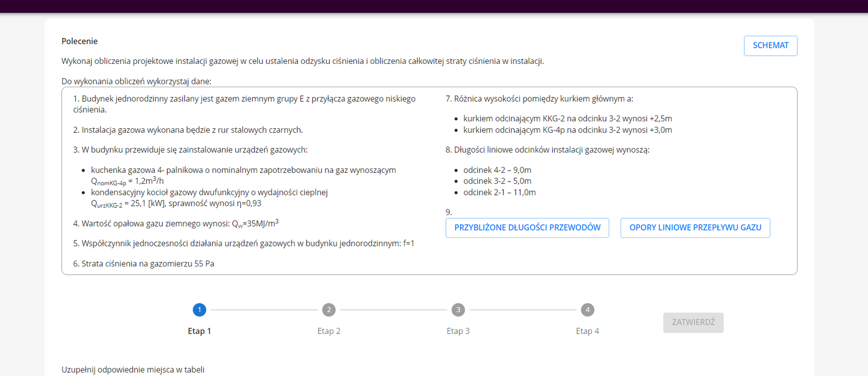Go to step circle number 2

329,310
